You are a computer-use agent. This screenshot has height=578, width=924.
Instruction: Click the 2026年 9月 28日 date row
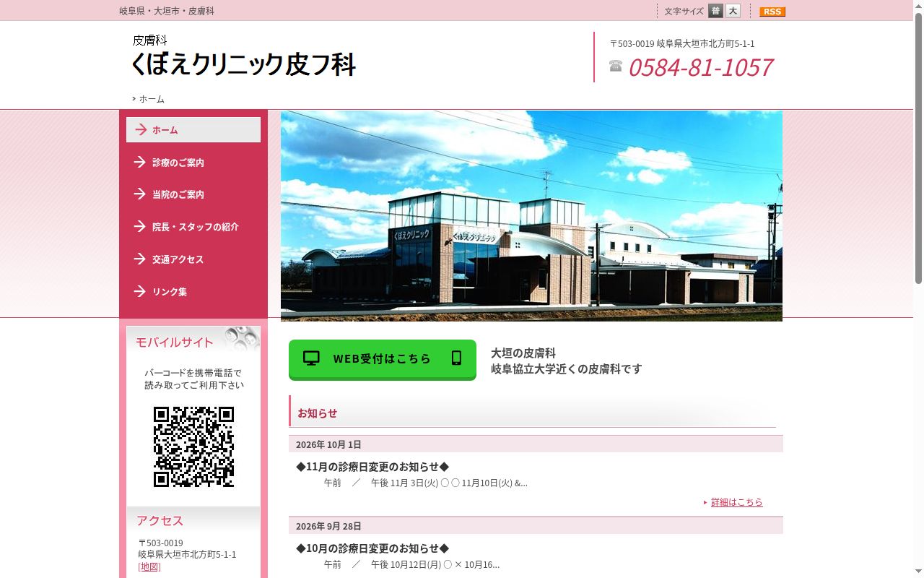click(x=536, y=526)
